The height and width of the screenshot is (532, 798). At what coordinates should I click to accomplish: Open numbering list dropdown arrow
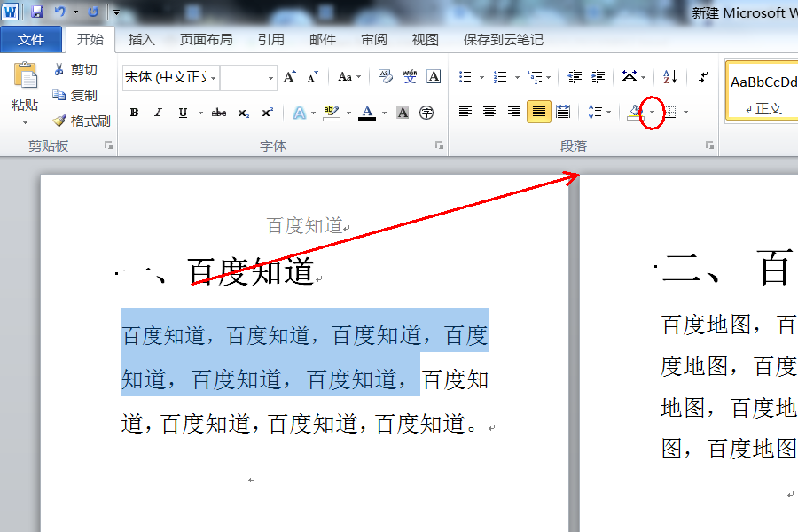point(517,77)
